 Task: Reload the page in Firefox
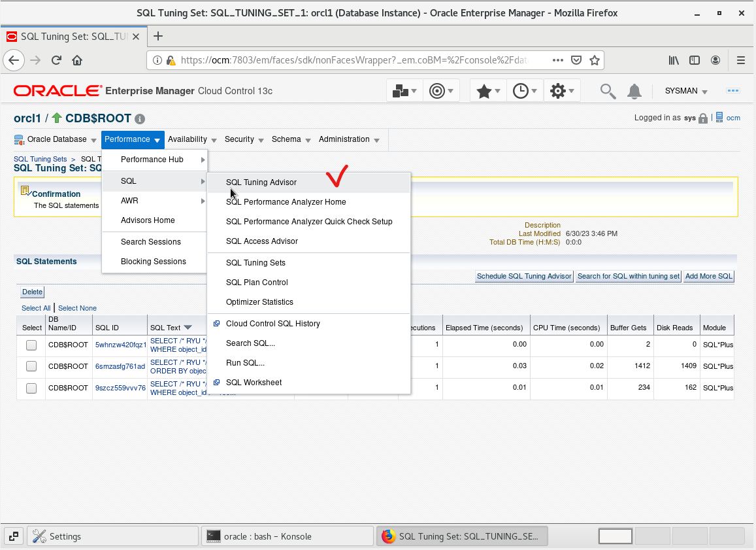pyautogui.click(x=56, y=60)
